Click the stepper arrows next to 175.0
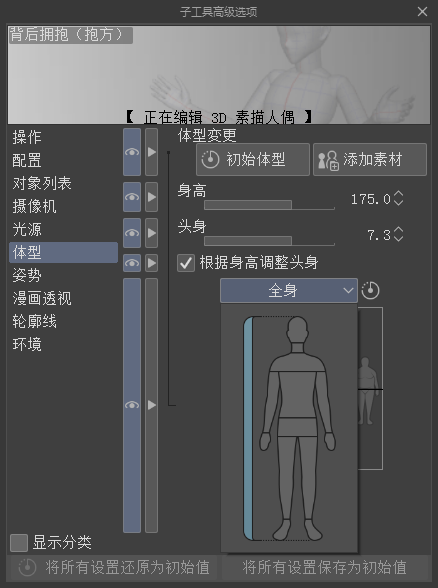The image size is (438, 588). point(399,198)
